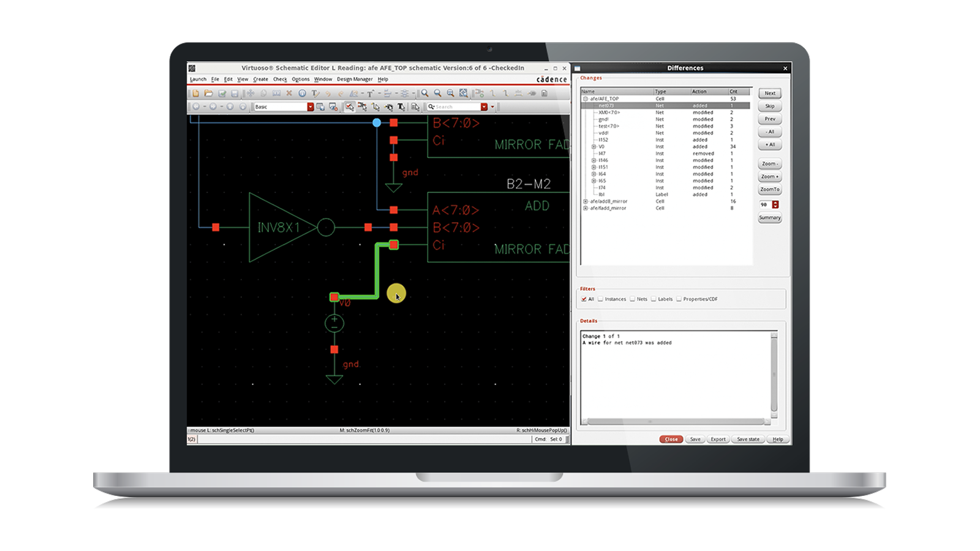Screen dimensions: 980x551
Task: Click the Zoom + button in Differences
Action: [x=770, y=177]
